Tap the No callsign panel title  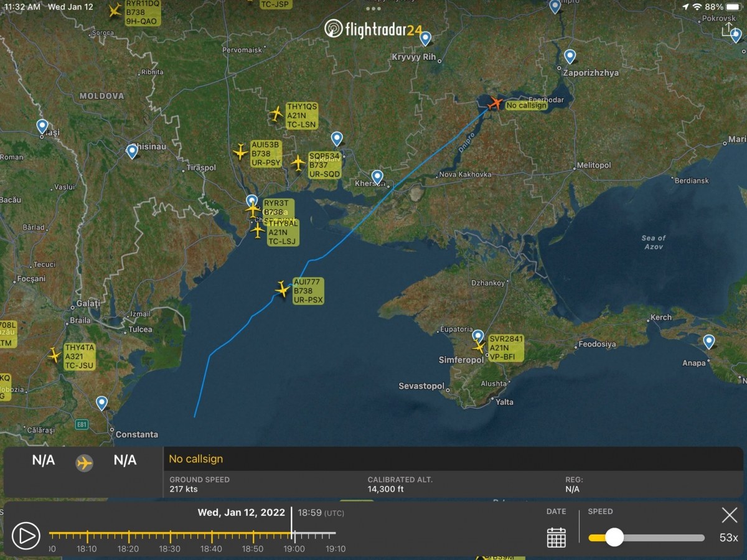(196, 459)
